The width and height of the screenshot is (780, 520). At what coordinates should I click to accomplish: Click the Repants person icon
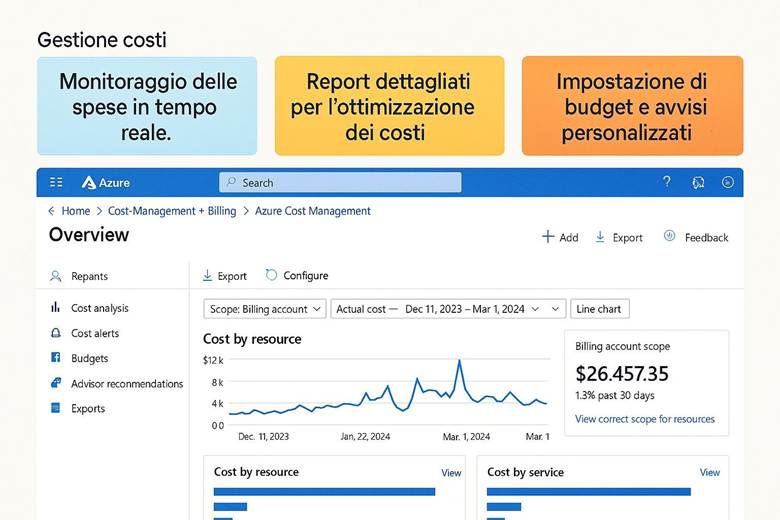click(x=56, y=276)
